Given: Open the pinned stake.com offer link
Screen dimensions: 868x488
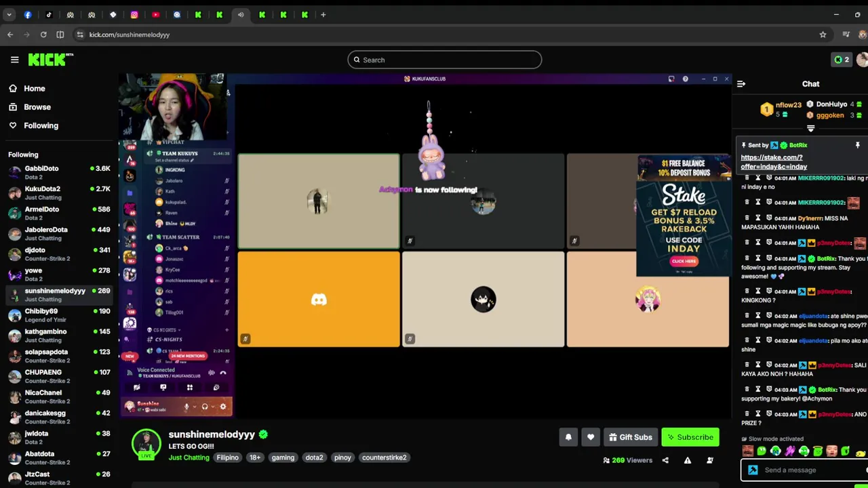Looking at the screenshot, I should click(774, 162).
